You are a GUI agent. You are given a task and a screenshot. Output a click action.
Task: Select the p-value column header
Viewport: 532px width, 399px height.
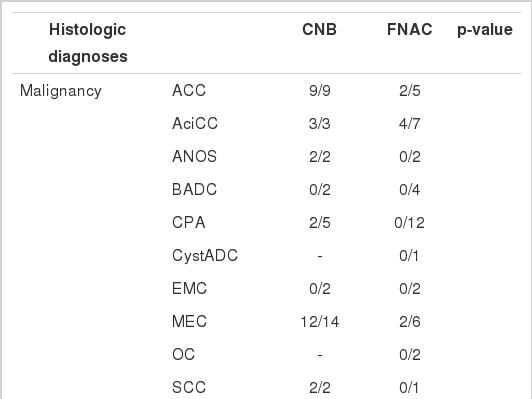485,30
